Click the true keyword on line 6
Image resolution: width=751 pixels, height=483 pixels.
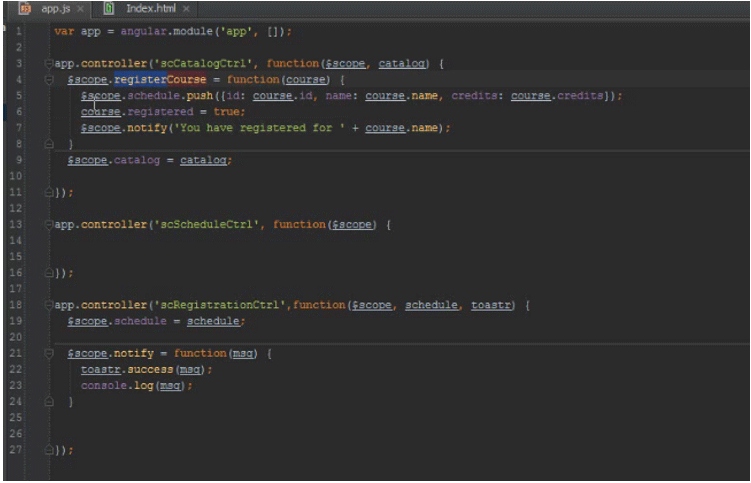[227, 112]
